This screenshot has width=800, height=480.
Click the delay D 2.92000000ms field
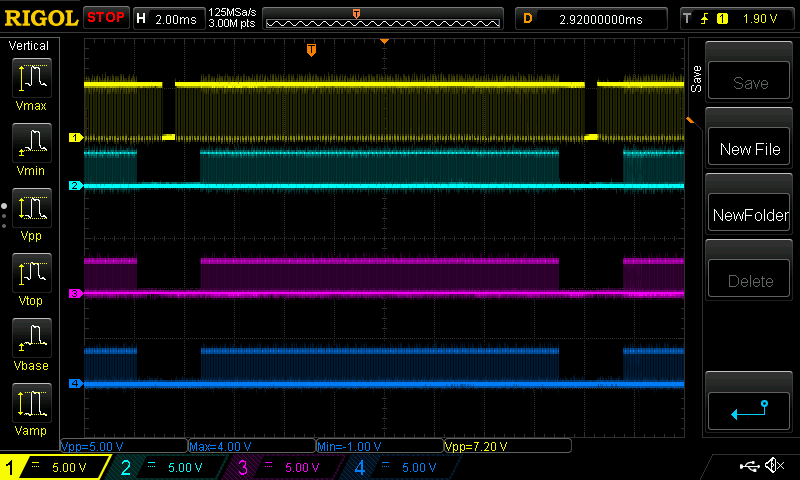click(x=591, y=19)
